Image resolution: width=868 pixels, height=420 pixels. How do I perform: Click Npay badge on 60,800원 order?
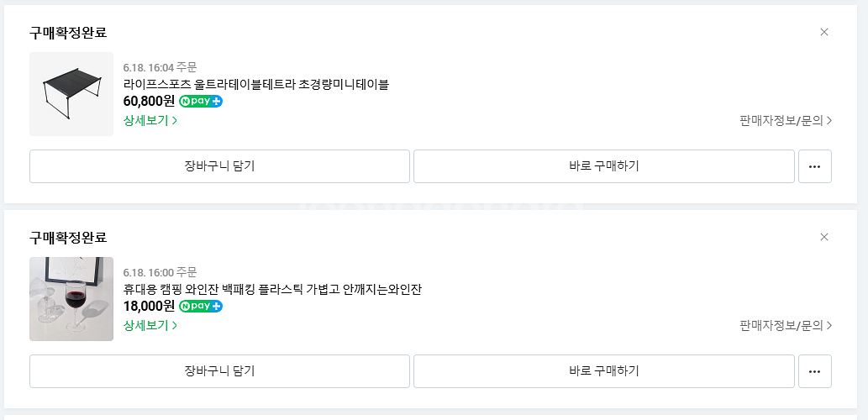[201, 102]
